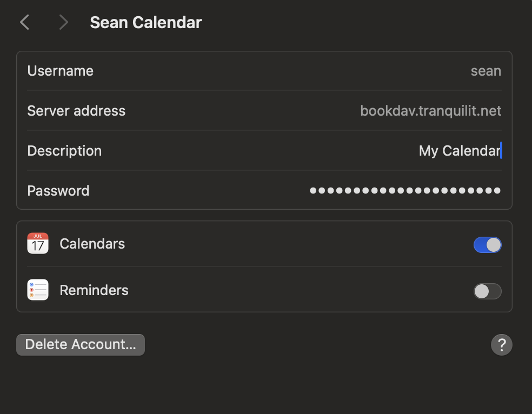Click the Reminders text label

(94, 290)
